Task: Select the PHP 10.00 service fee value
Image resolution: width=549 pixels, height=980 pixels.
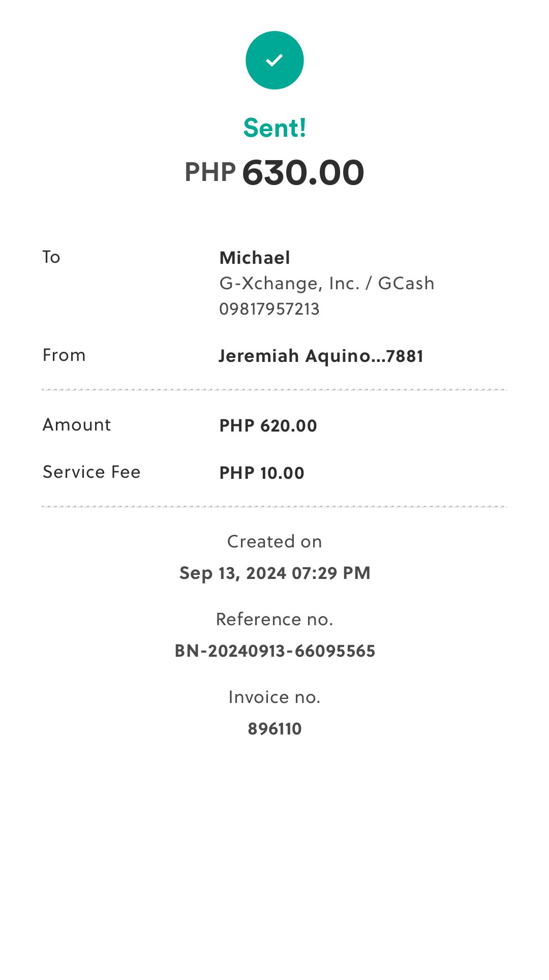Action: pyautogui.click(x=262, y=473)
